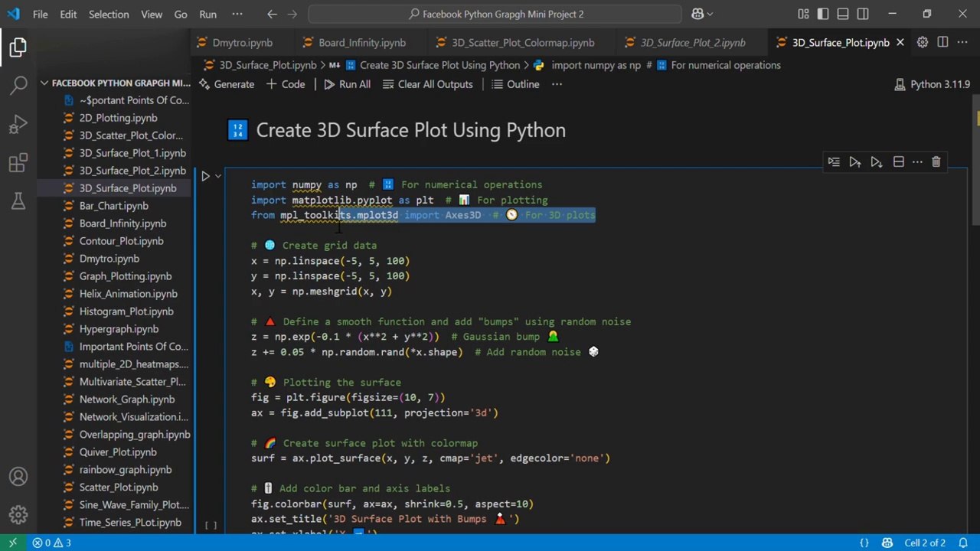Open the Extensions view
Viewport: 980px width, 551px height.
pos(18,162)
